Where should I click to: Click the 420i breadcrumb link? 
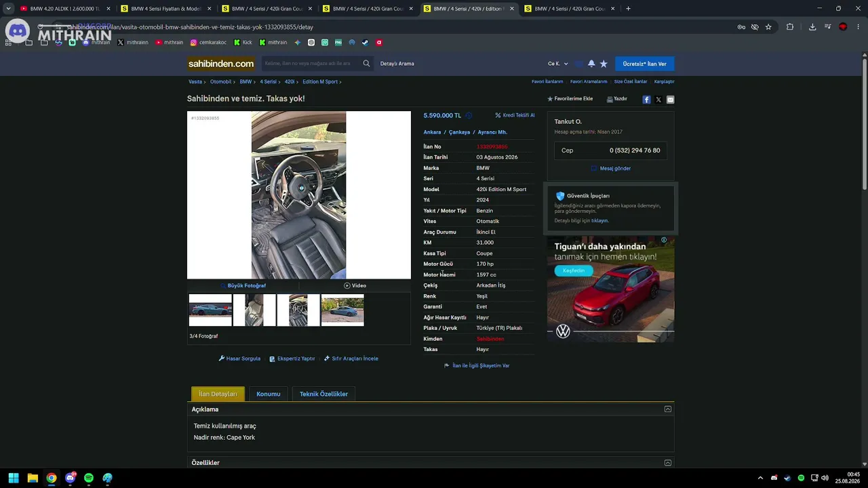coord(290,82)
